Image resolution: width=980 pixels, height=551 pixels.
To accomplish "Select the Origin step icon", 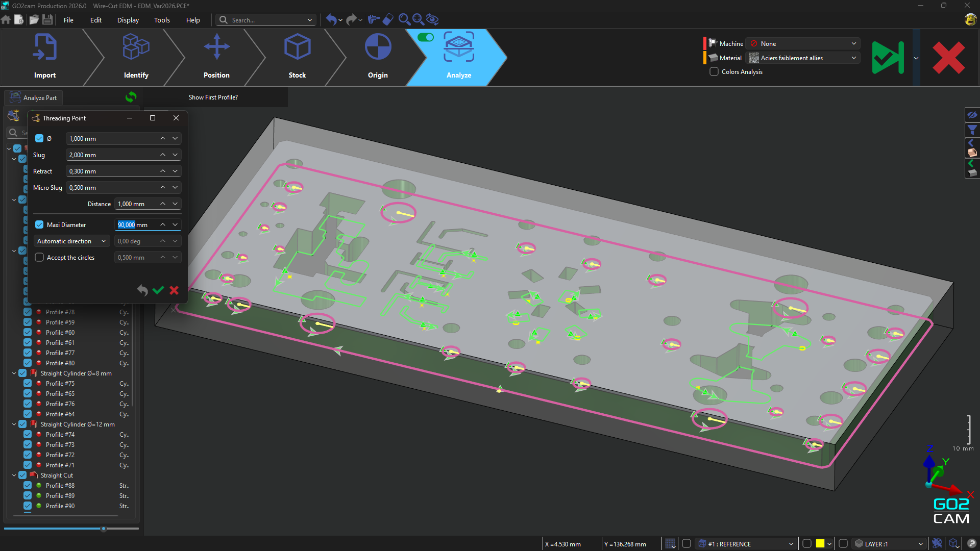I will pos(378,47).
